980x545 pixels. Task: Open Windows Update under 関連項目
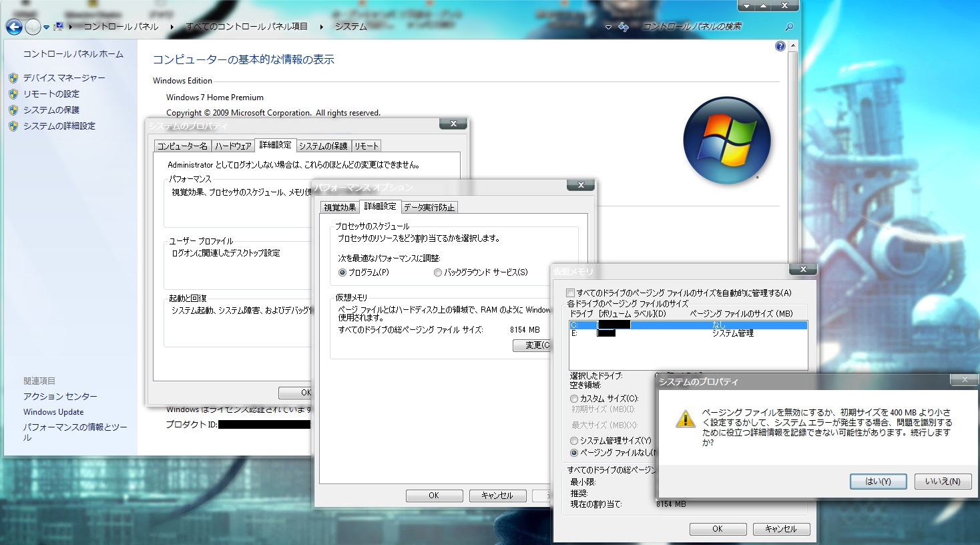coord(53,412)
